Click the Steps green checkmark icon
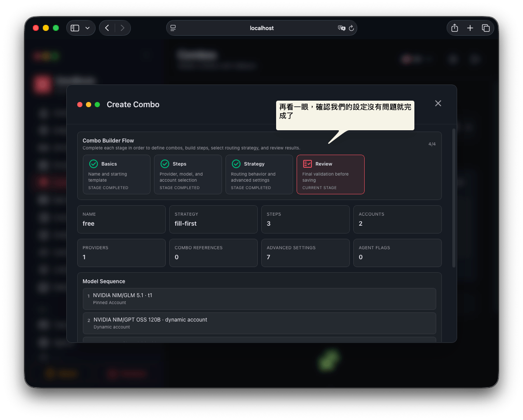The image size is (523, 420). [165, 164]
